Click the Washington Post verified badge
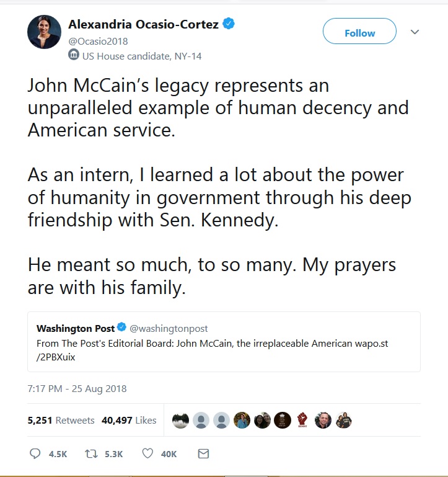Image resolution: width=448 pixels, height=477 pixels. click(121, 327)
